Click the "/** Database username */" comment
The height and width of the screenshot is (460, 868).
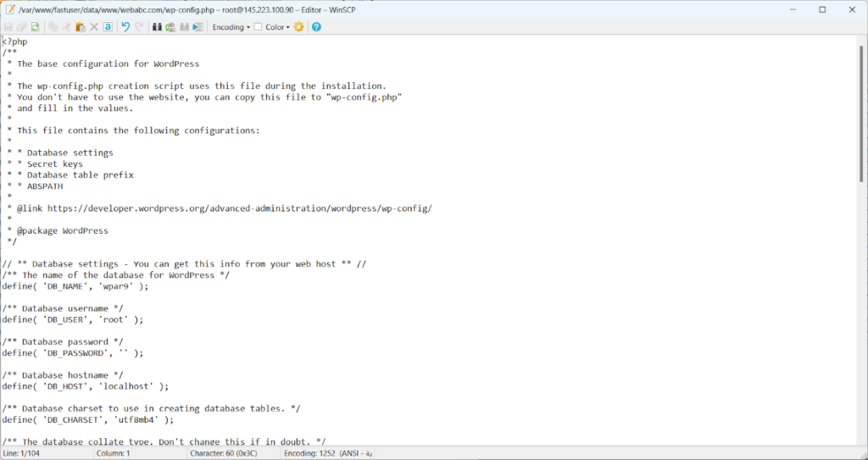[63, 308]
